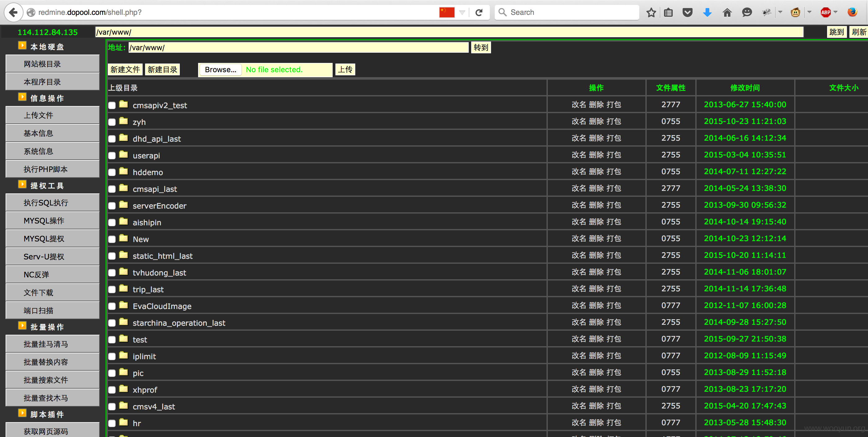The width and height of the screenshot is (868, 437).
Task: Click the 上传 upload button
Action: (345, 69)
